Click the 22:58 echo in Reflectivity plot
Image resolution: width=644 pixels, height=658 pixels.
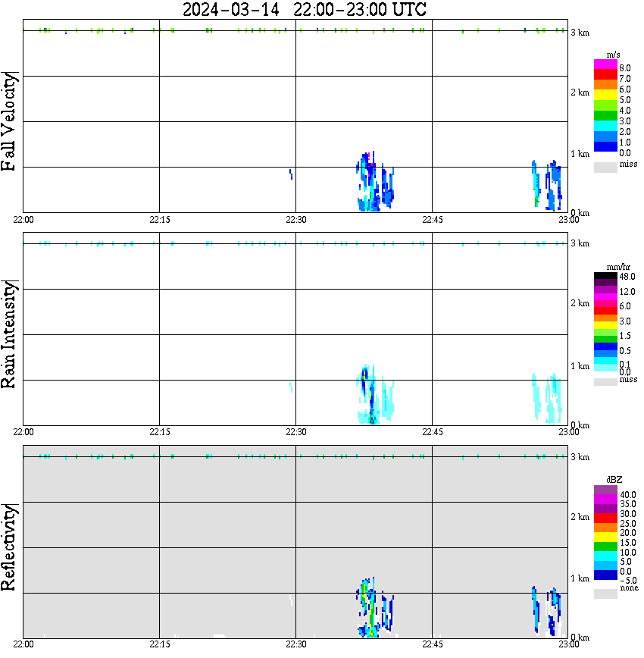click(x=554, y=610)
